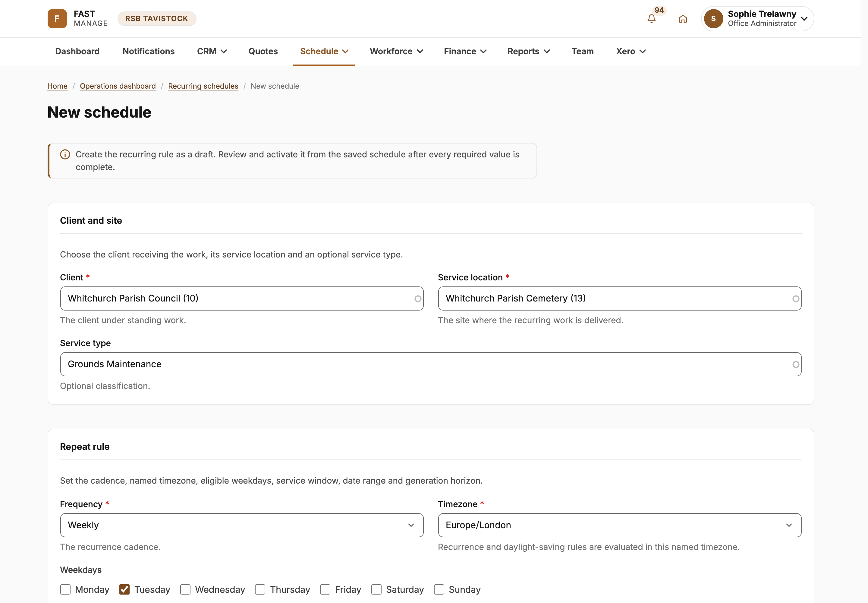868x603 pixels.
Task: Click the Service type field Grounds Maintenance
Action: click(x=431, y=364)
